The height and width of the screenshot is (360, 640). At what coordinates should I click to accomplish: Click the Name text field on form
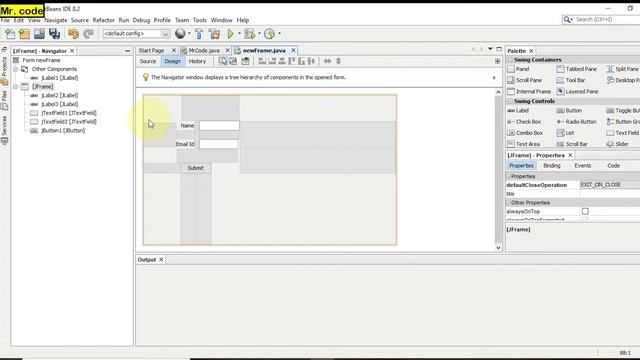click(219, 126)
